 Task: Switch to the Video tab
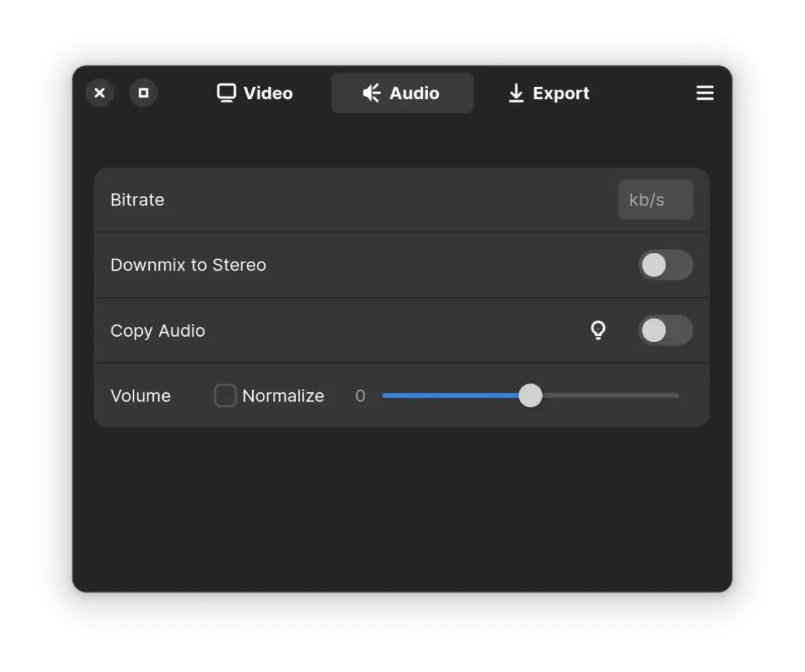255,93
